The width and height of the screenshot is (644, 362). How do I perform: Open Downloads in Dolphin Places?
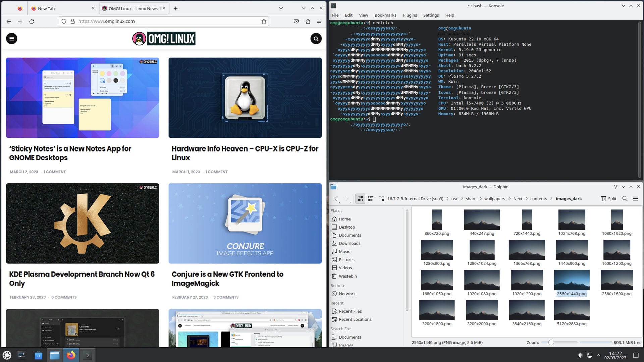(x=349, y=243)
